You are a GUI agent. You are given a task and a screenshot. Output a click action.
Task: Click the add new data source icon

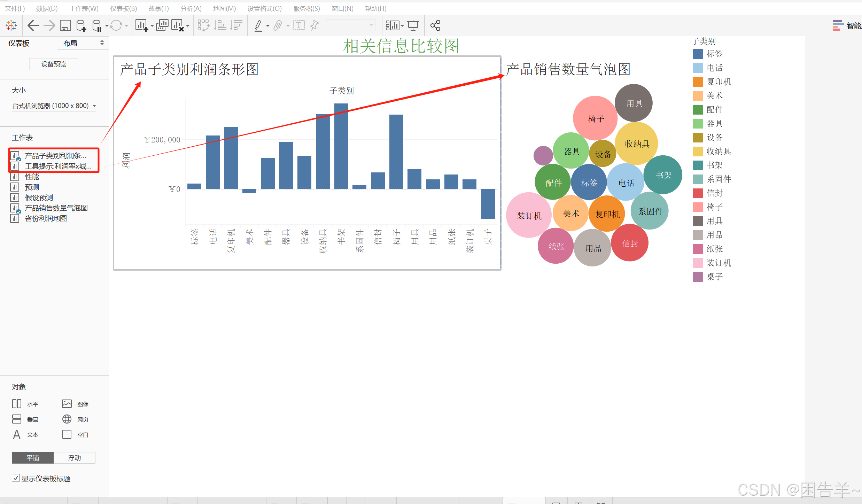click(x=81, y=25)
